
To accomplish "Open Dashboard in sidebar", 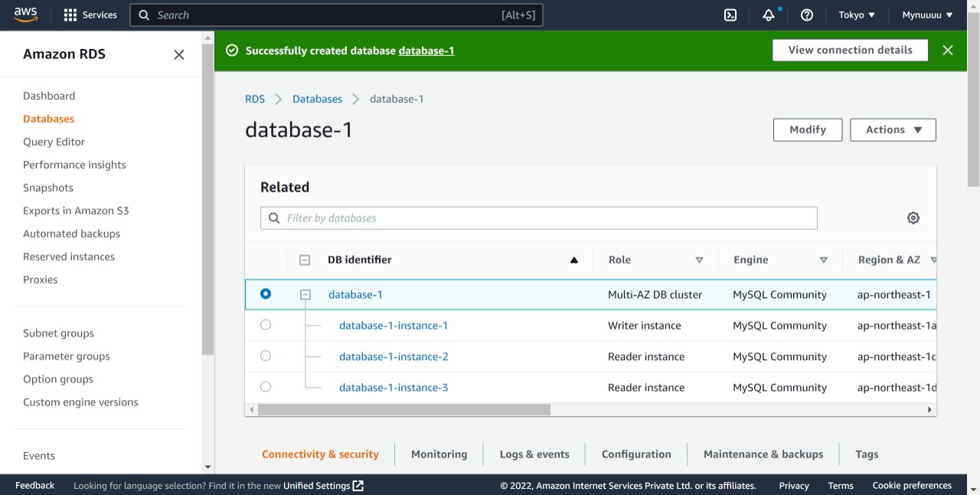I will pyautogui.click(x=49, y=96).
